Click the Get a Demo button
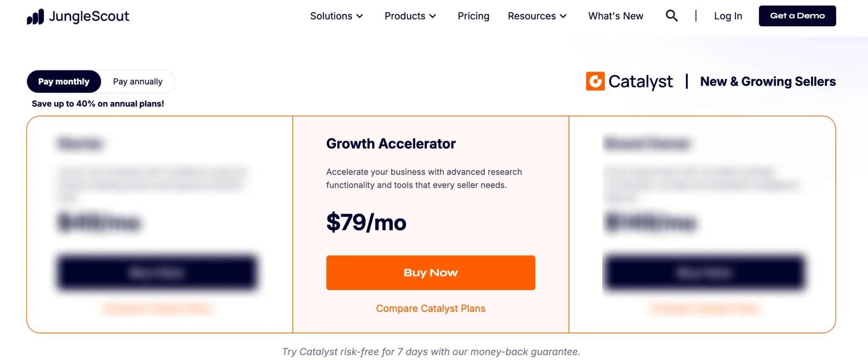868x360 pixels. [797, 16]
